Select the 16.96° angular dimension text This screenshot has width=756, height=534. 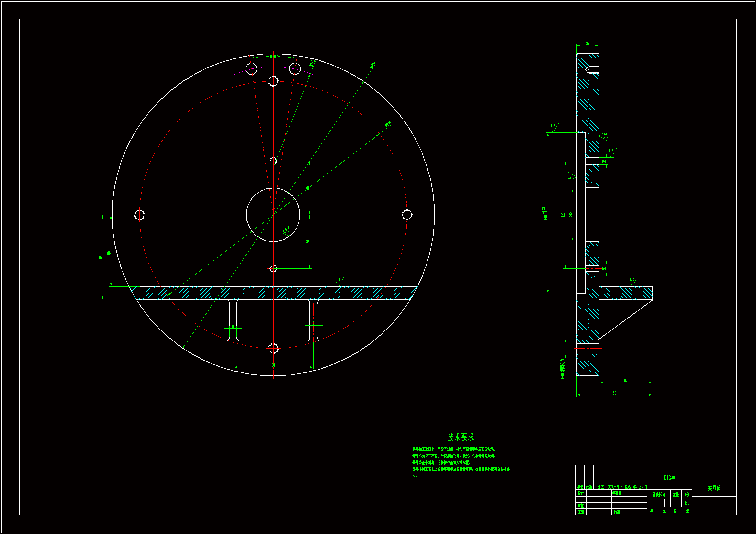pos(273,57)
